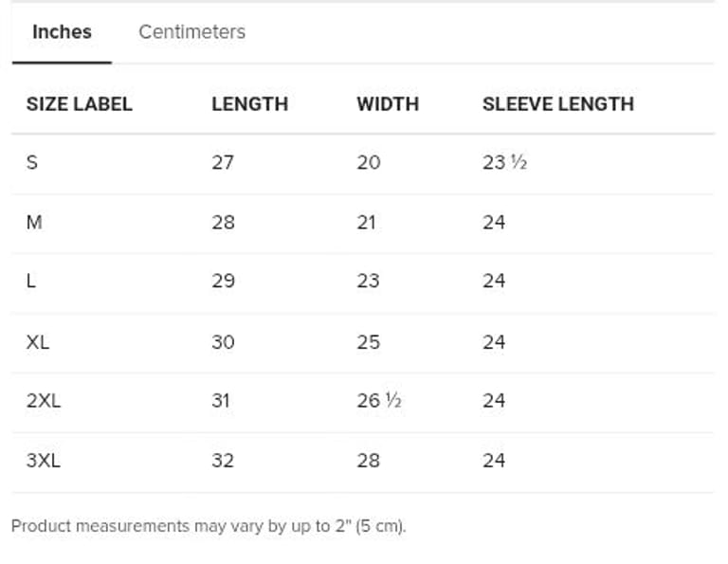Click the SLEEVE LENGTH column header
Image resolution: width=728 pixels, height=564 pixels.
(x=557, y=104)
